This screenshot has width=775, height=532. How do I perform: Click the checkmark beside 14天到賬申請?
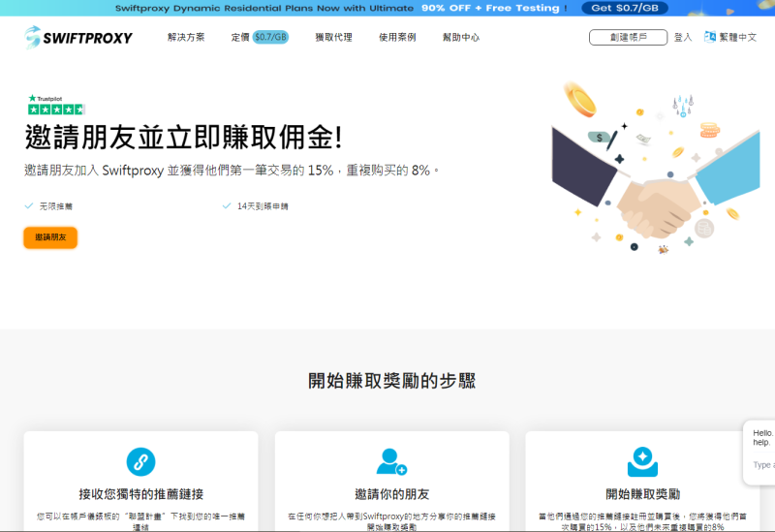tap(227, 205)
